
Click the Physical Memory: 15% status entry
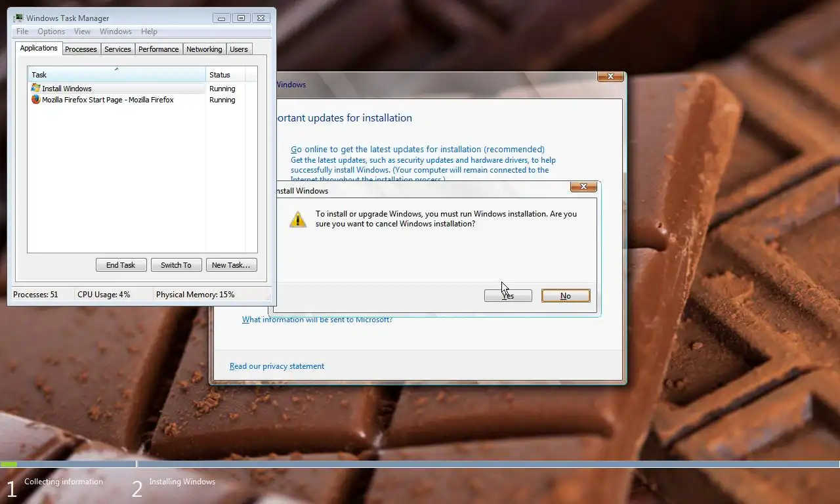coord(195,295)
